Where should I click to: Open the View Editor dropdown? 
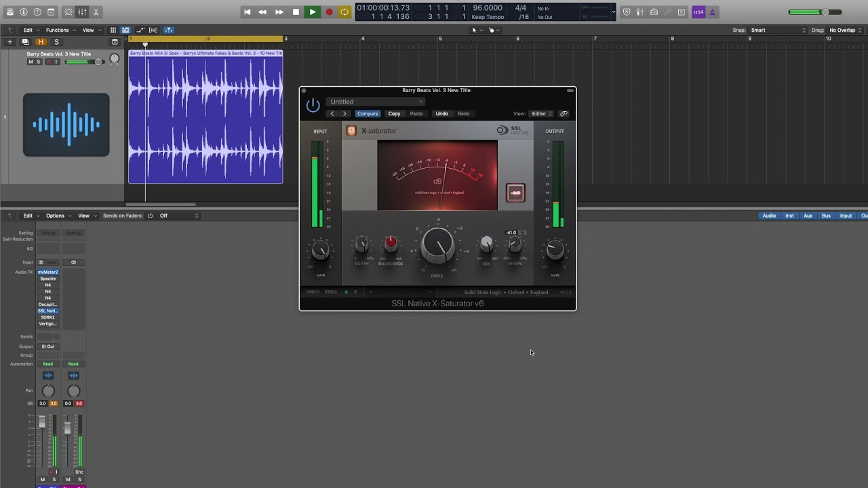(542, 114)
